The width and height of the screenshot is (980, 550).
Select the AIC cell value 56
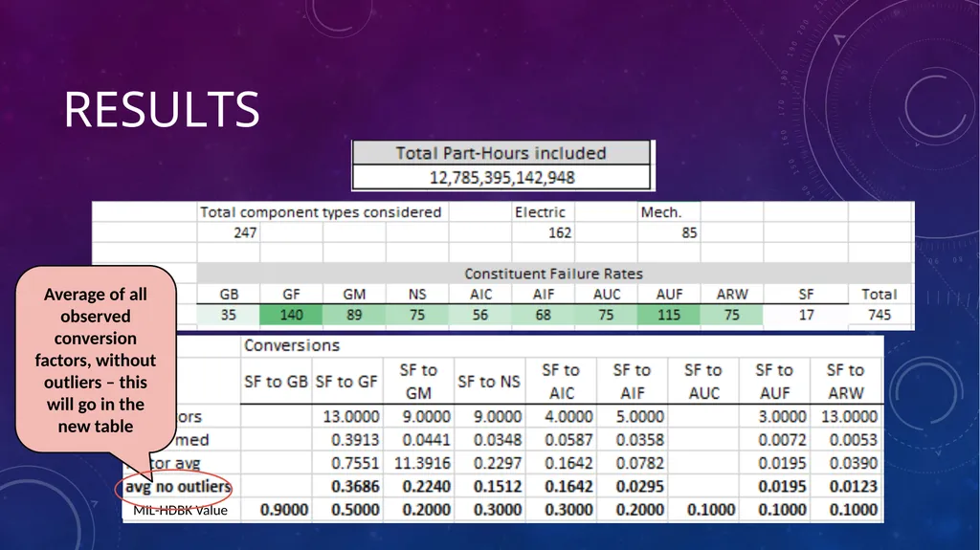tap(480, 315)
